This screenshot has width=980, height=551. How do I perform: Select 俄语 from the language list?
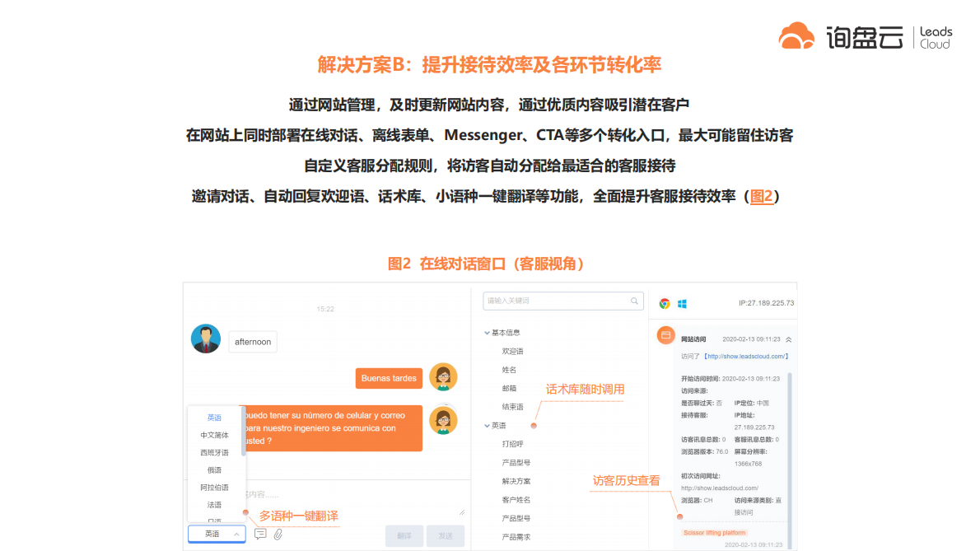[x=214, y=471]
